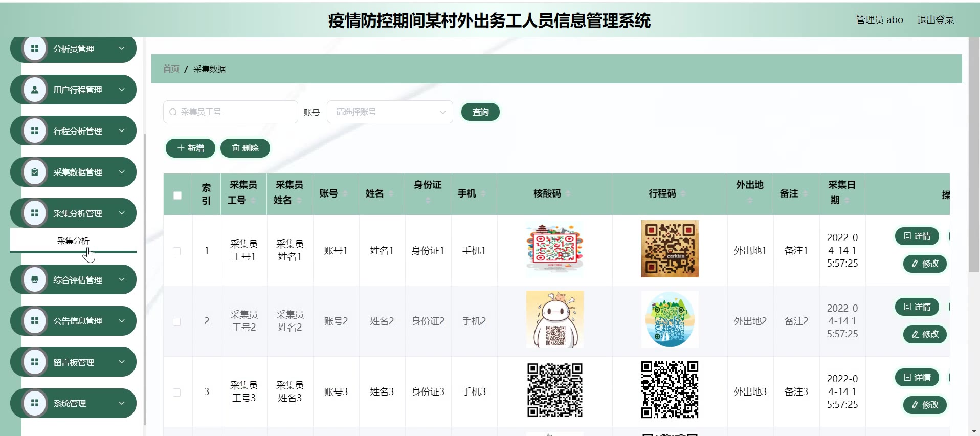
Task: Check the row 2 checkbox
Action: pos(177,322)
